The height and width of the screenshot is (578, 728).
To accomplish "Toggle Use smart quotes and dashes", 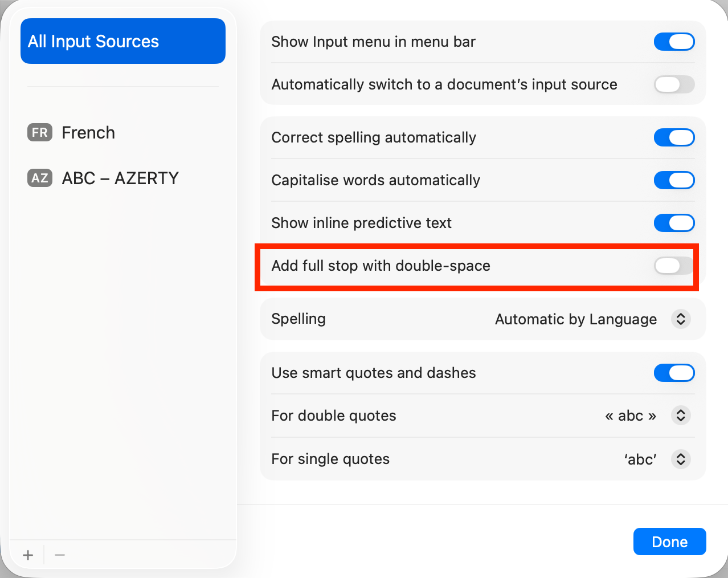I will coord(674,373).
